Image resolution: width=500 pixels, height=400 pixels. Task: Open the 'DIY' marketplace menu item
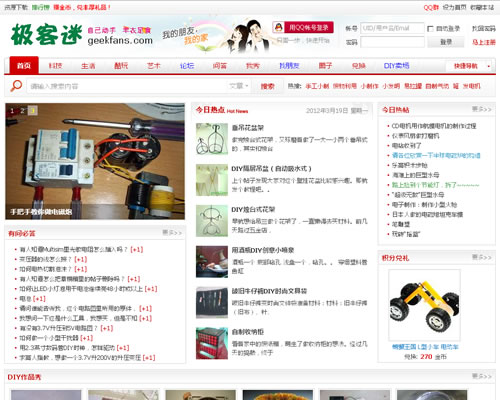pyautogui.click(x=396, y=66)
